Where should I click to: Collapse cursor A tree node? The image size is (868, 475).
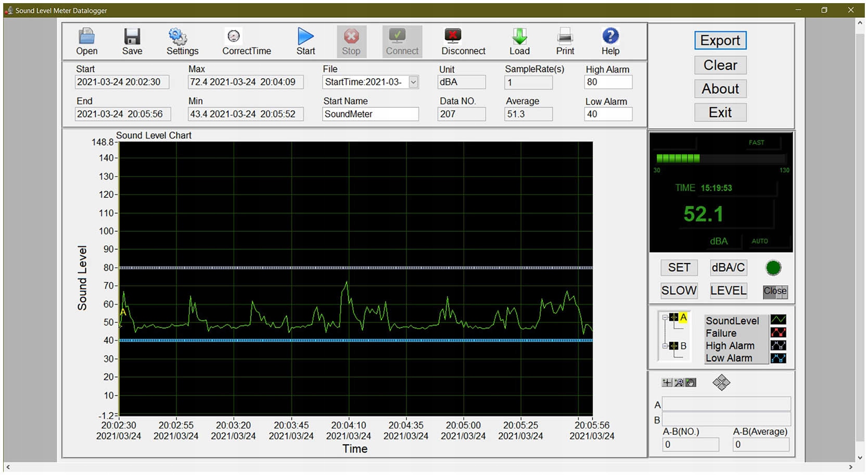click(x=665, y=317)
